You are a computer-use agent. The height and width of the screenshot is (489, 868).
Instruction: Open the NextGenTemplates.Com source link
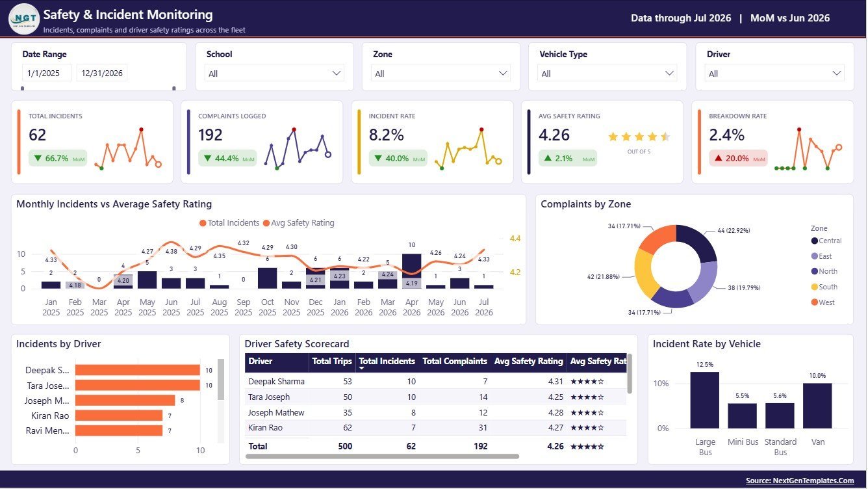click(x=800, y=481)
